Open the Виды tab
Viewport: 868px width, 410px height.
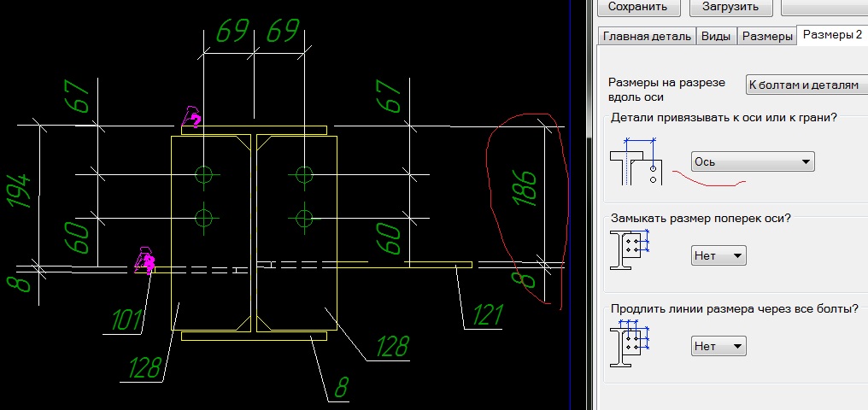click(717, 36)
